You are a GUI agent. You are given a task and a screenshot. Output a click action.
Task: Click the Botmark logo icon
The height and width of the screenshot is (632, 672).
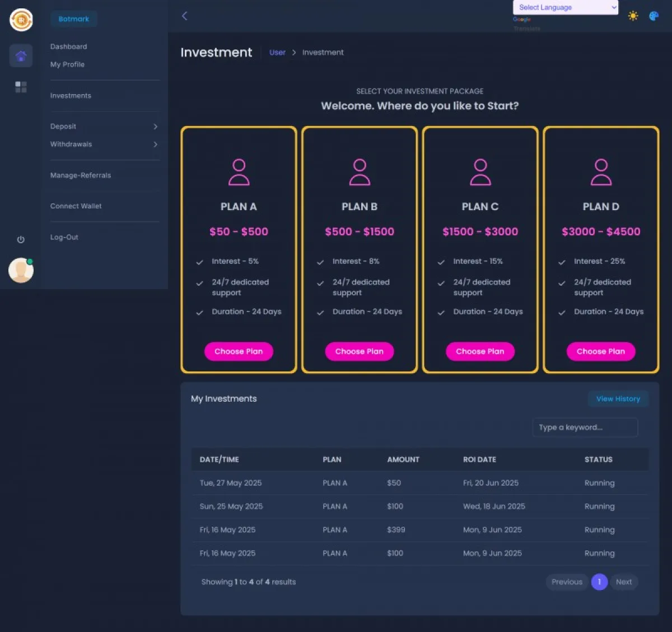point(21,20)
